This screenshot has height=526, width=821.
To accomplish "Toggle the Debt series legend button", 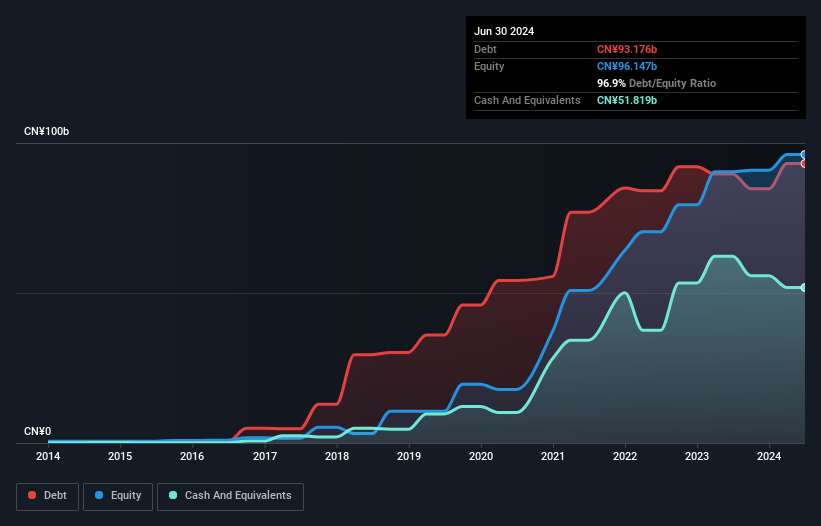I will pyautogui.click(x=47, y=496).
